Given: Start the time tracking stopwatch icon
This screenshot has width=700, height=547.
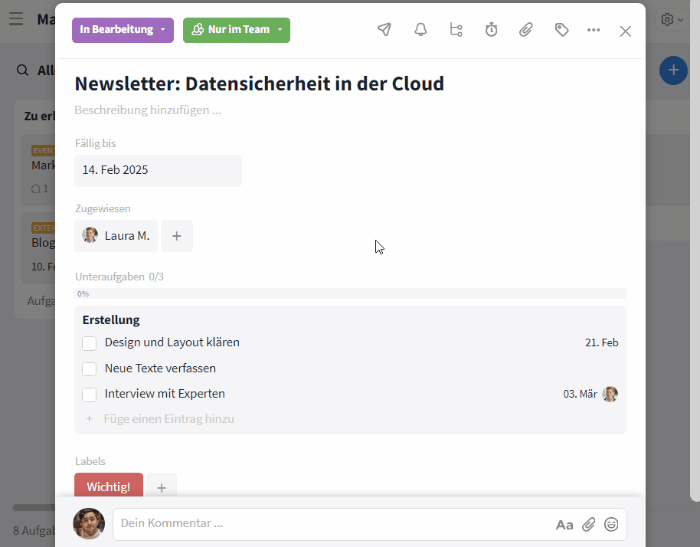Looking at the screenshot, I should [x=491, y=30].
